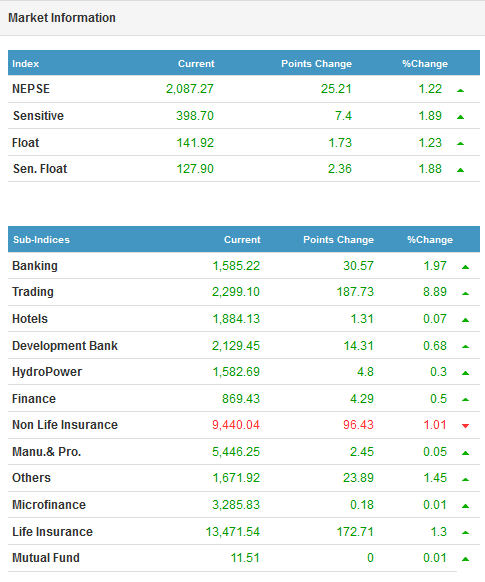This screenshot has width=485, height=582.
Task: Click Sensitive current value 398.70
Action: point(195,116)
